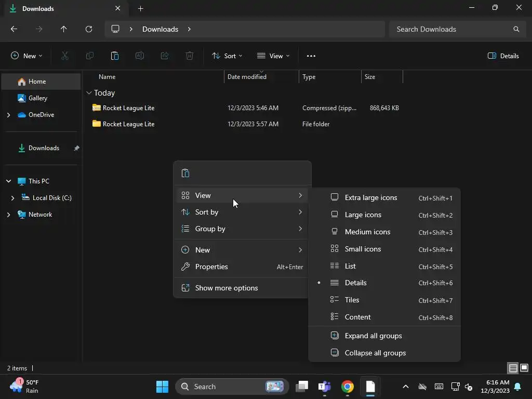This screenshot has width=532, height=399.
Task: Show hidden system tray icons
Action: pyautogui.click(x=405, y=387)
